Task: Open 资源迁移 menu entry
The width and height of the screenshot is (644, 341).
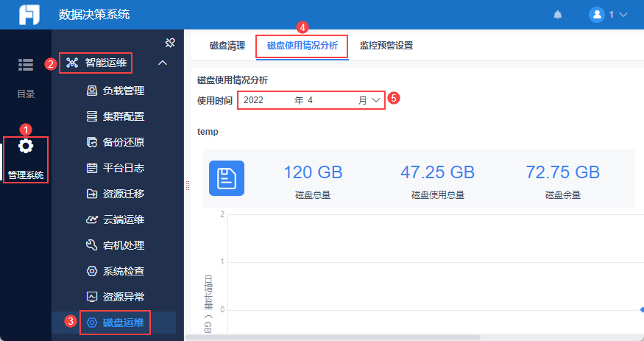Action: [x=124, y=194]
